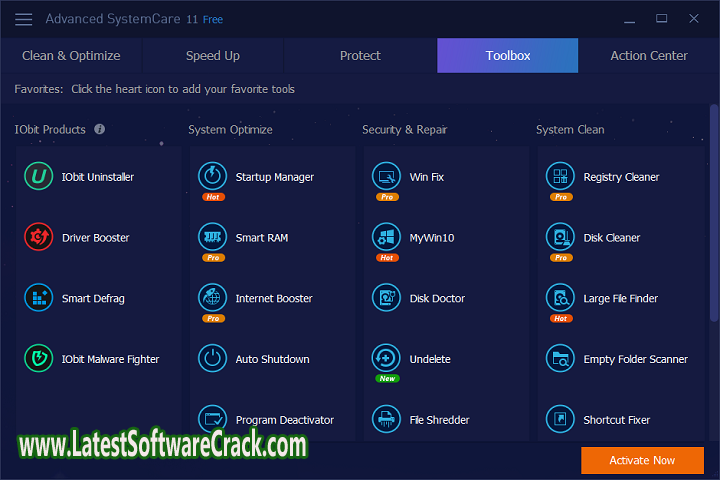720x480 pixels.
Task: Click the Disk Doctor label
Action: pyautogui.click(x=437, y=299)
